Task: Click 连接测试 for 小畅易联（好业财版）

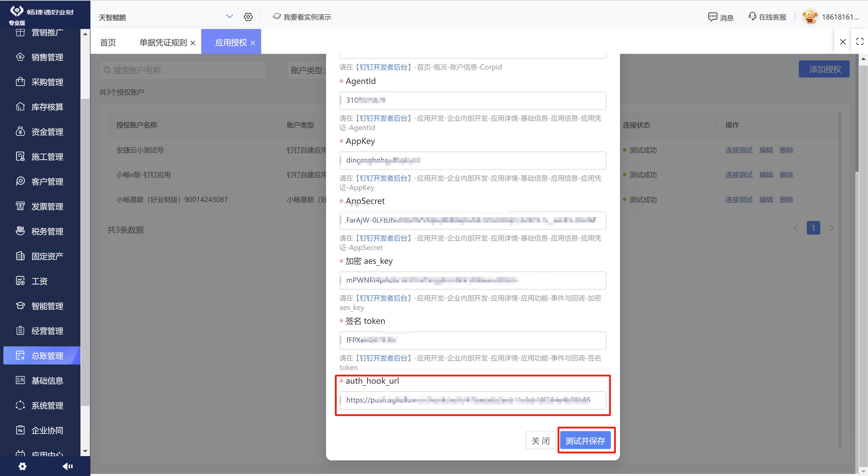Action: coord(739,200)
